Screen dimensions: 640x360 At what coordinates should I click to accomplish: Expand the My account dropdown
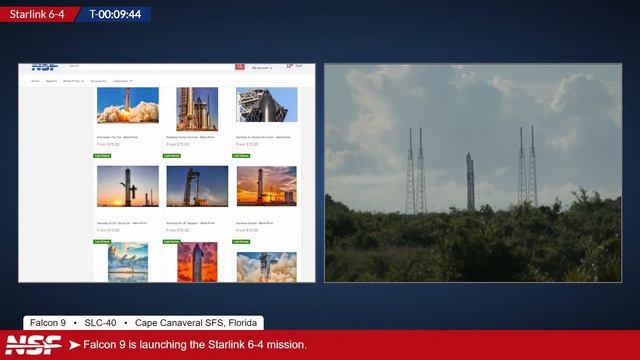[262, 68]
